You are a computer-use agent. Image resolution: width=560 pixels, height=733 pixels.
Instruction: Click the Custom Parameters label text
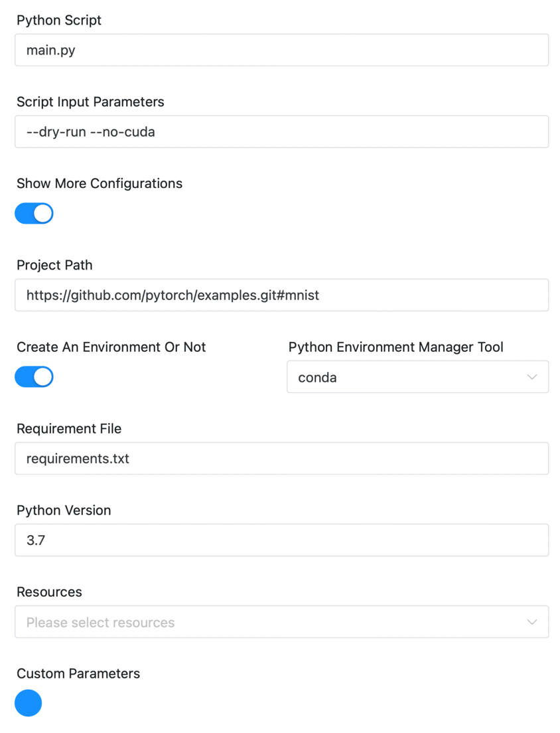(x=78, y=674)
